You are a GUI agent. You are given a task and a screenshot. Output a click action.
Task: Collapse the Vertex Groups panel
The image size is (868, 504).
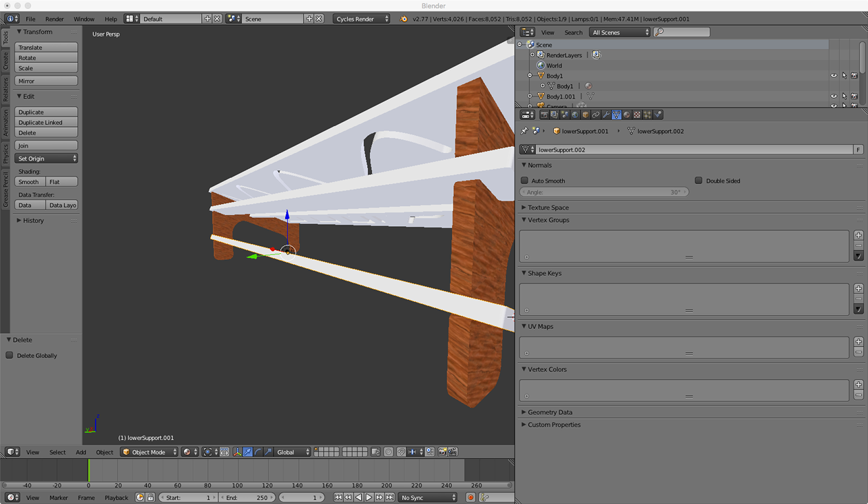548,220
